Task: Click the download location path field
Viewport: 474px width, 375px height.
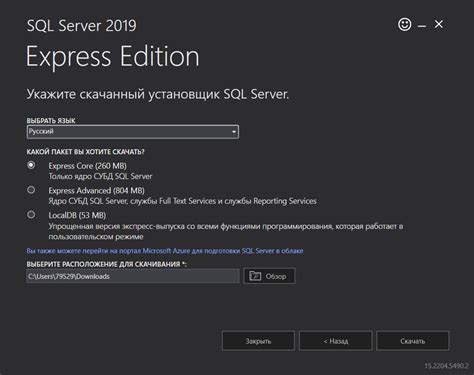Action: tap(133, 276)
